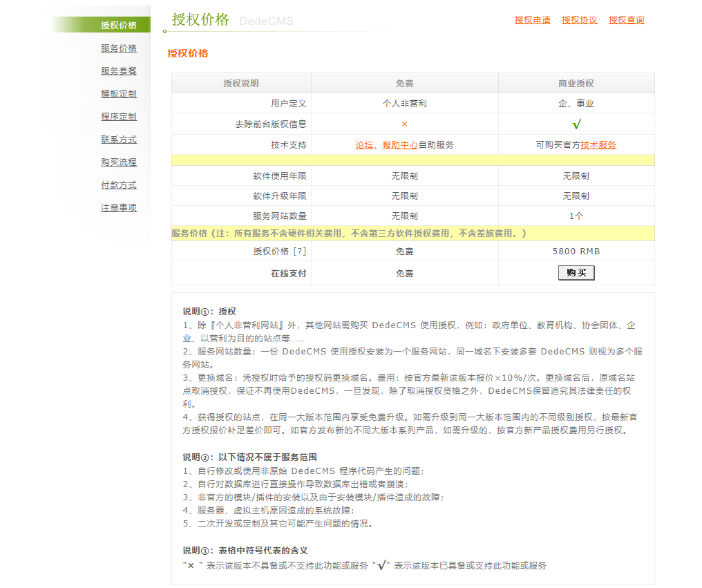Click the DedeCMS page title watermark text
Screen dimensions: 702x588
267,21
